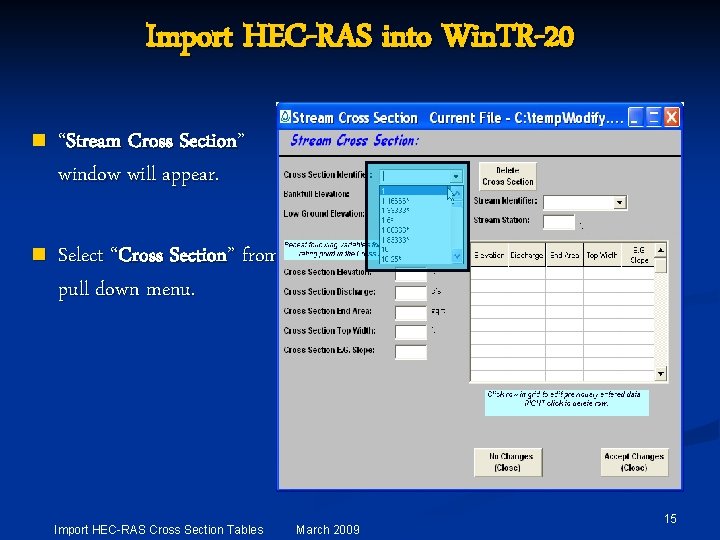Click the Cross Section Top Width field

point(411,332)
